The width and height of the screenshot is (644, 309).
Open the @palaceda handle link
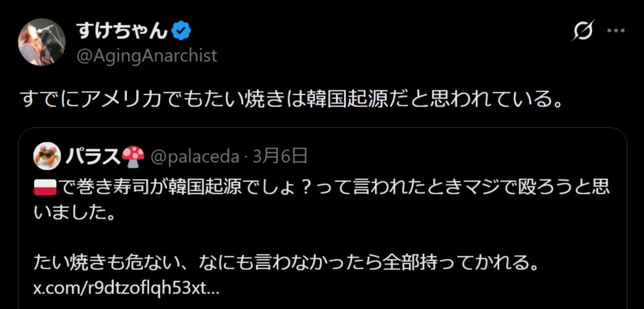[x=195, y=157]
